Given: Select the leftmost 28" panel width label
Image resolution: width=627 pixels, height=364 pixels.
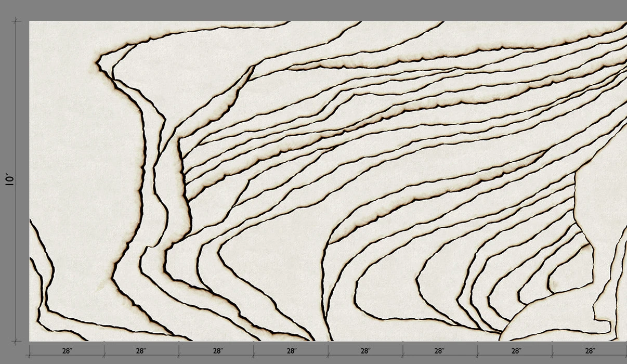Looking at the screenshot, I should [x=67, y=351].
